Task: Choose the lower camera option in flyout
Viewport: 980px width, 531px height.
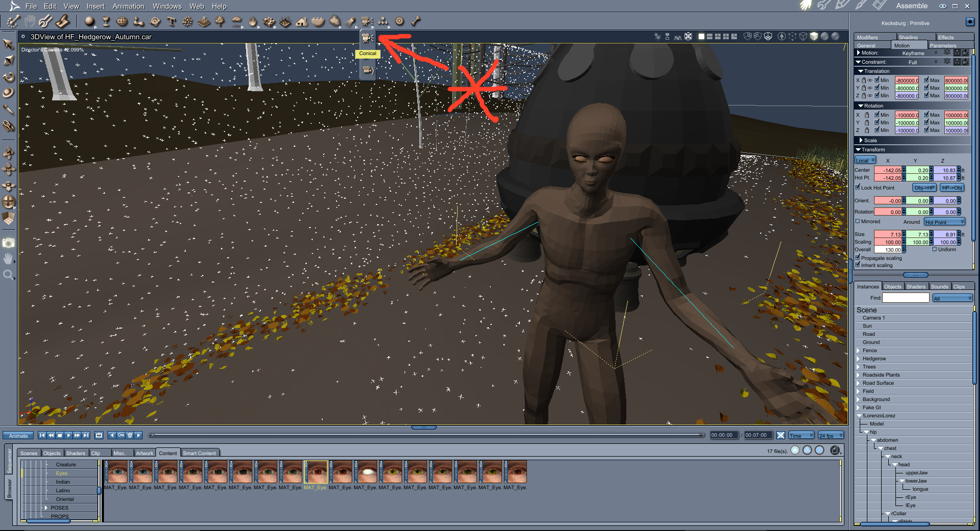Action: pos(367,69)
